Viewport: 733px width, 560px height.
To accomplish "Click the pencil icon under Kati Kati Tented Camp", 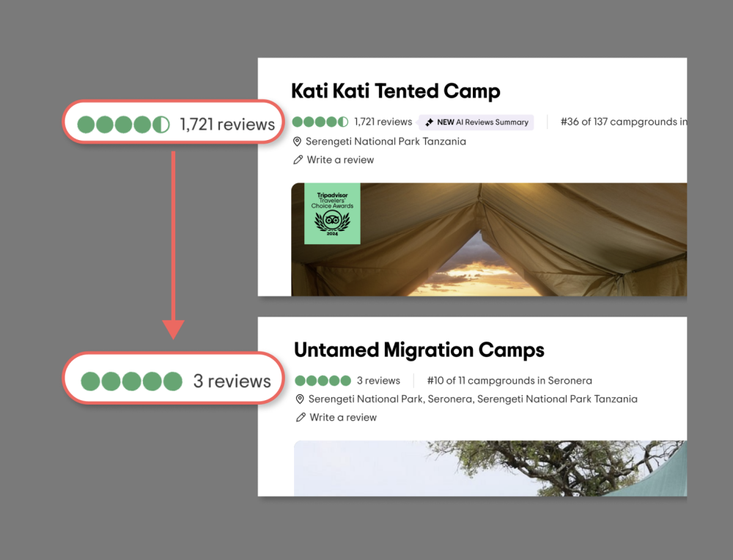I will [298, 160].
